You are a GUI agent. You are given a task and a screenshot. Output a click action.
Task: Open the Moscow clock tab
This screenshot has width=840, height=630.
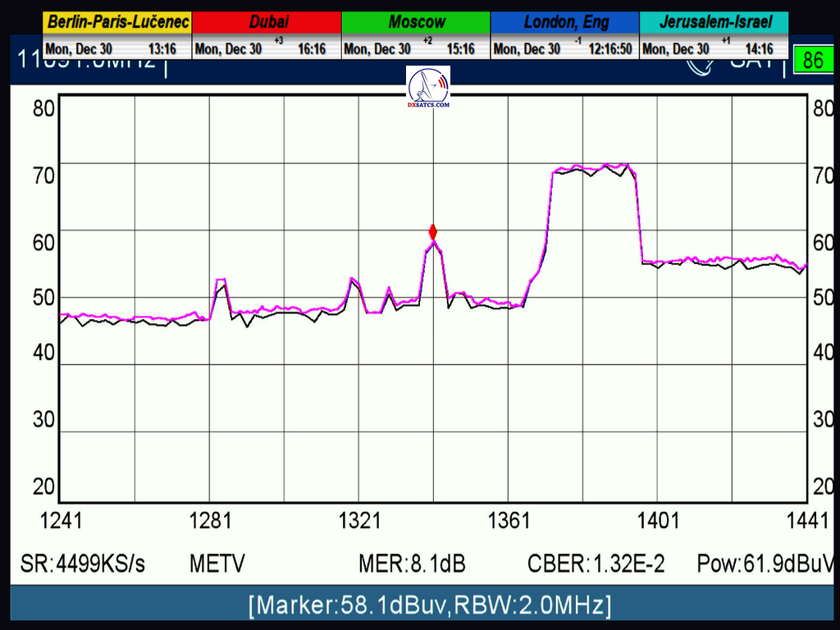click(x=416, y=22)
